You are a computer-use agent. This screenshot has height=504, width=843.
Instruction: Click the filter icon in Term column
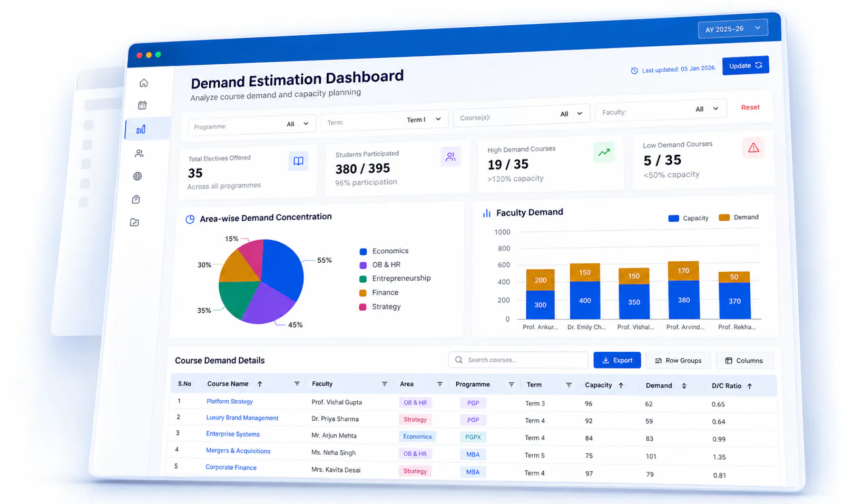coord(568,385)
